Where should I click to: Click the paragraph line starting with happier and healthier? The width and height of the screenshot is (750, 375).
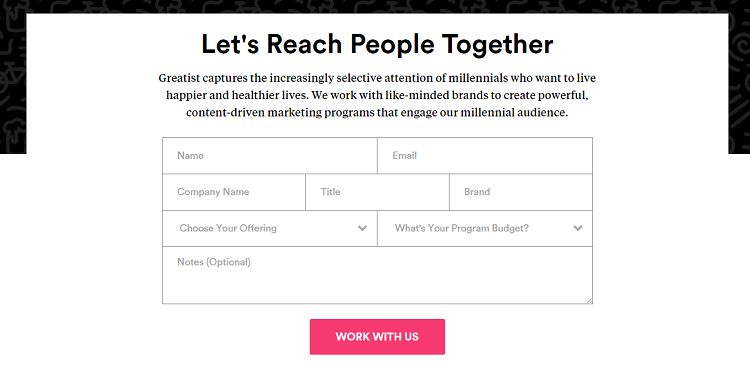click(377, 95)
